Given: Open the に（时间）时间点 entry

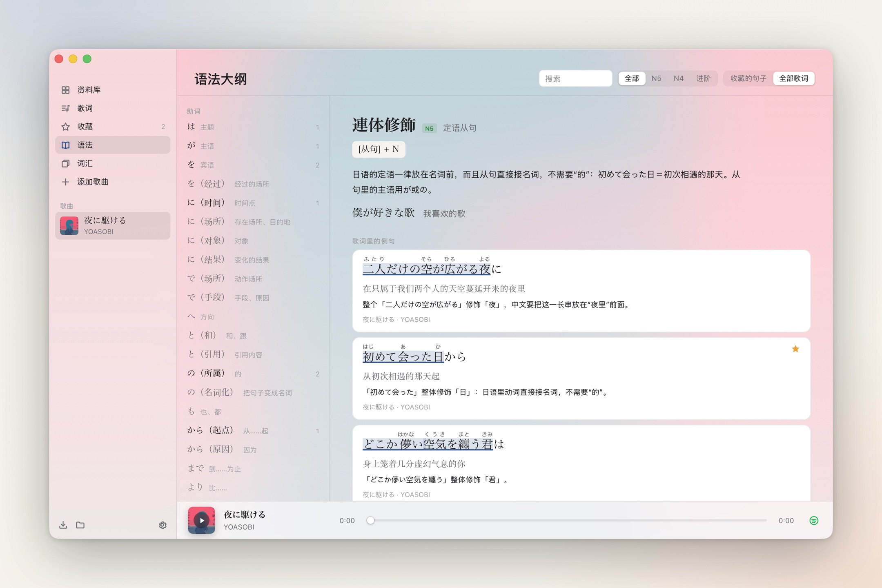Looking at the screenshot, I should [x=253, y=203].
